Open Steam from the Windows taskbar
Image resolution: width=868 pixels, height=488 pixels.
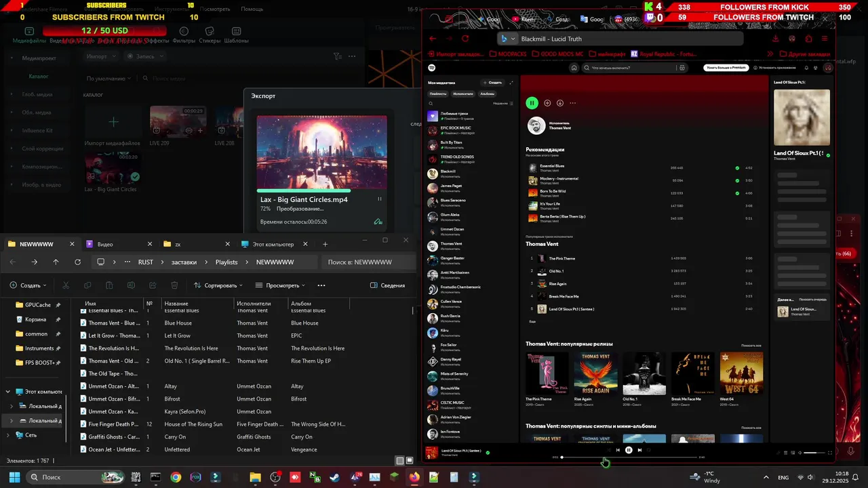click(334, 477)
